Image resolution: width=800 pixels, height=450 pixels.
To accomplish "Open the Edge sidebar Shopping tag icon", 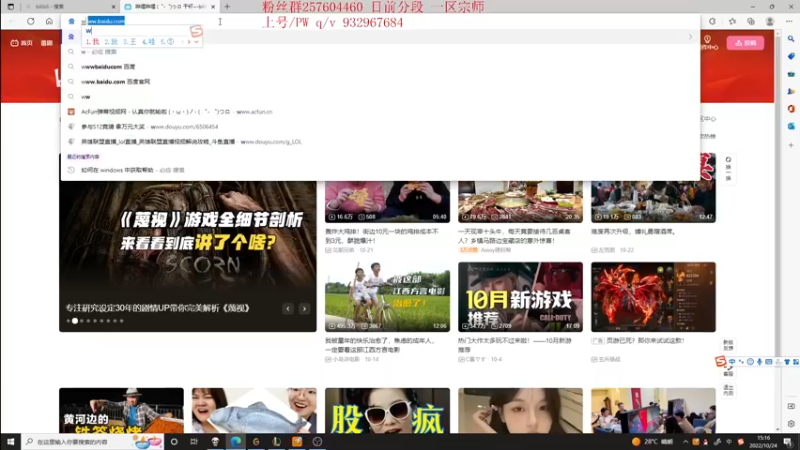I will (791, 56).
